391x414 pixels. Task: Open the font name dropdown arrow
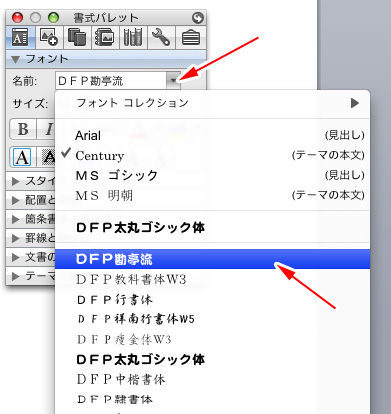tap(173, 81)
